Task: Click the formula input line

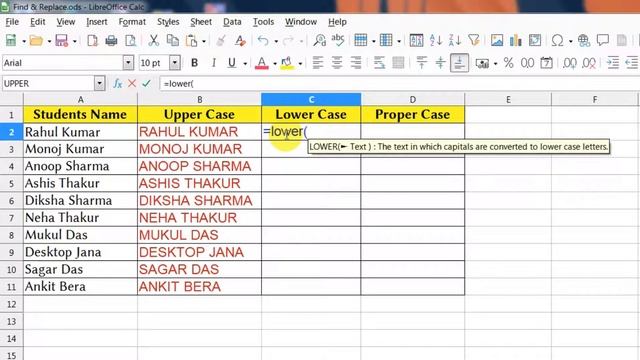Action: (399, 84)
